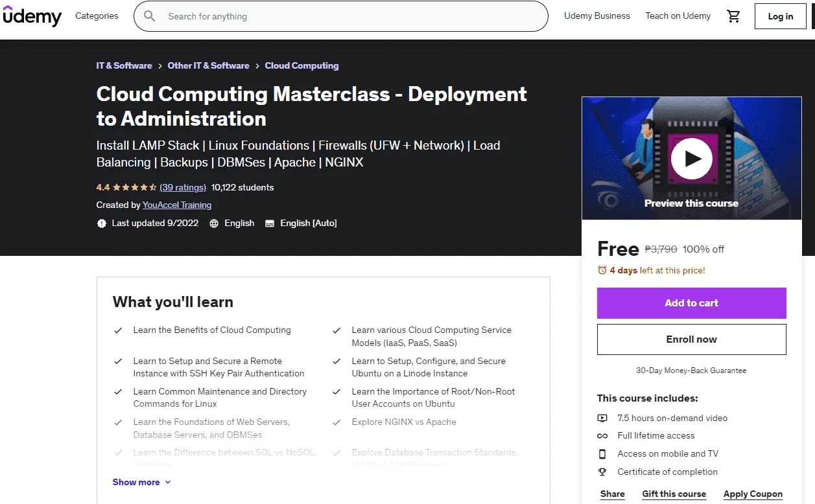Viewport: 815px width, 504px height.
Task: Click the alarm clock icon
Action: [602, 270]
